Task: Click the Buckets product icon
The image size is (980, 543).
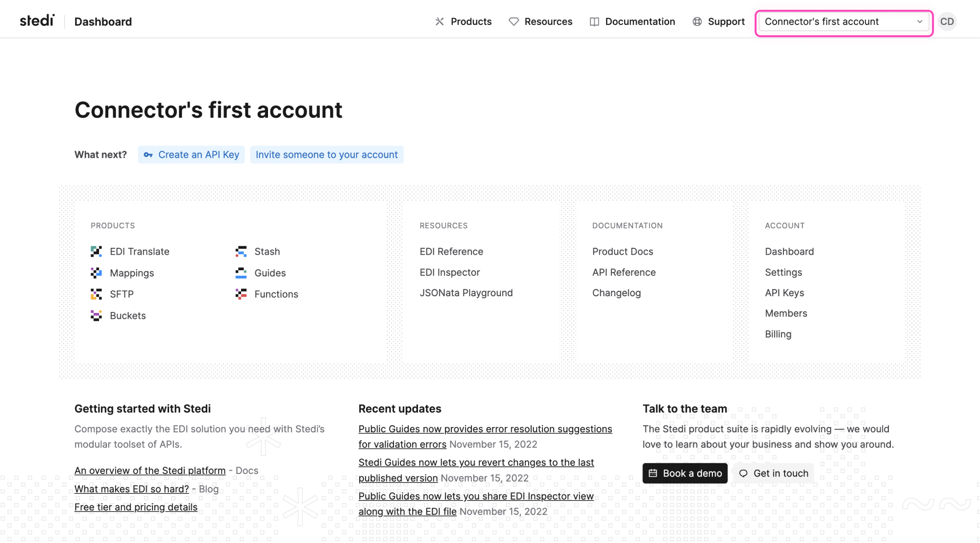Action: coord(96,316)
